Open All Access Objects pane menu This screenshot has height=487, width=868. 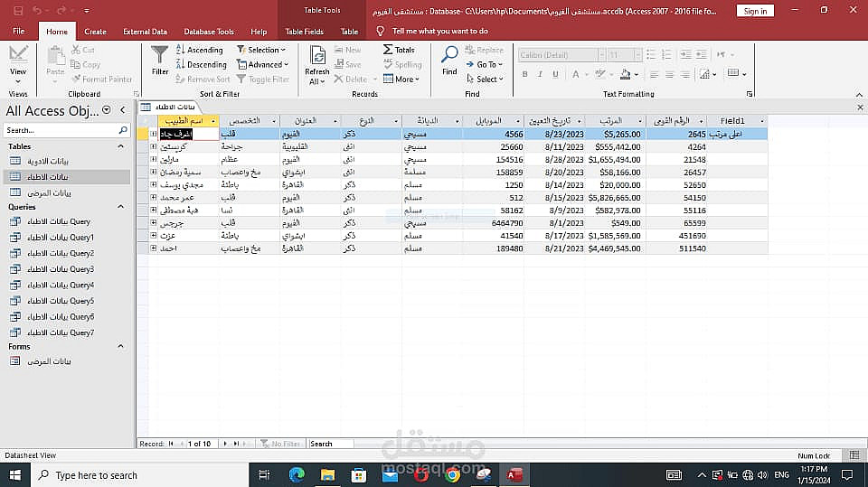coord(107,110)
